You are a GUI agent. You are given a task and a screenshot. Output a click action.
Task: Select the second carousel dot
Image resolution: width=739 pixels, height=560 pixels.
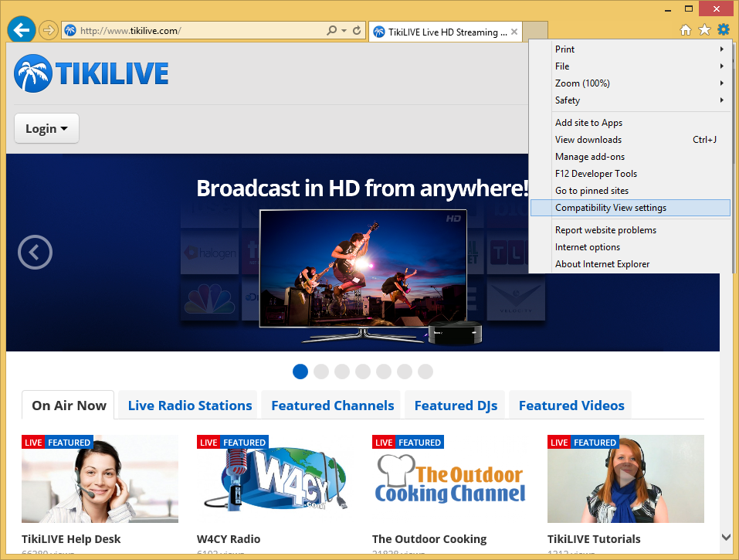coord(321,372)
